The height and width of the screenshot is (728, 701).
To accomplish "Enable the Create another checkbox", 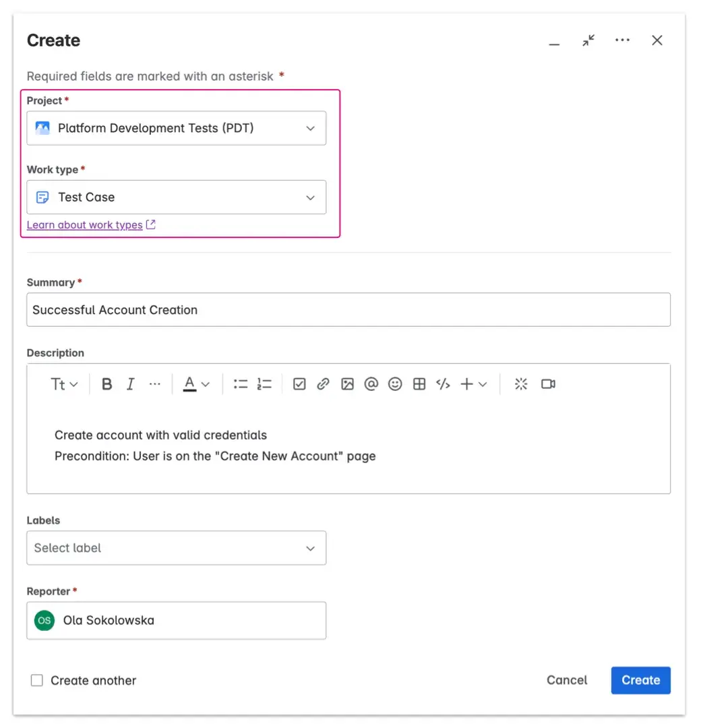I will (37, 681).
